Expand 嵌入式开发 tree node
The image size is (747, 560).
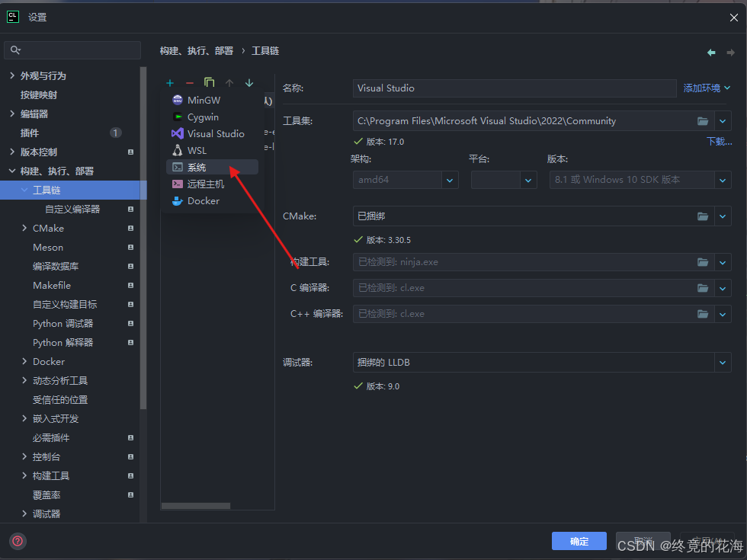pyautogui.click(x=24, y=418)
